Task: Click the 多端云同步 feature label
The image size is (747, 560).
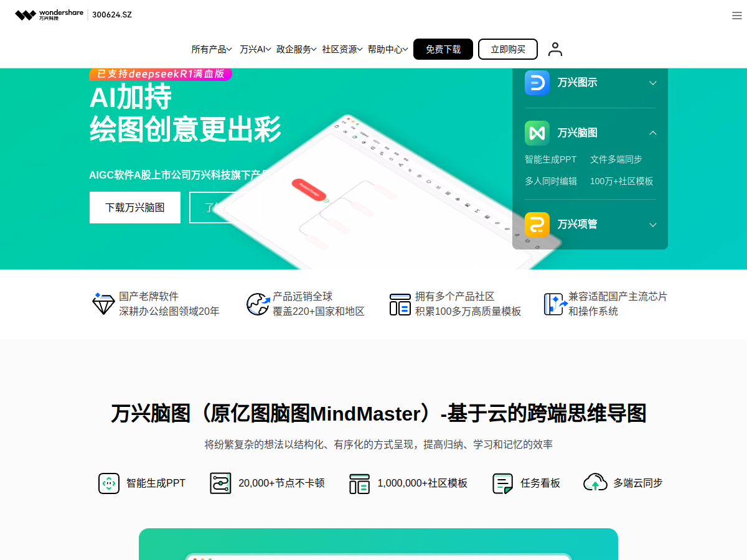Action: pos(638,483)
